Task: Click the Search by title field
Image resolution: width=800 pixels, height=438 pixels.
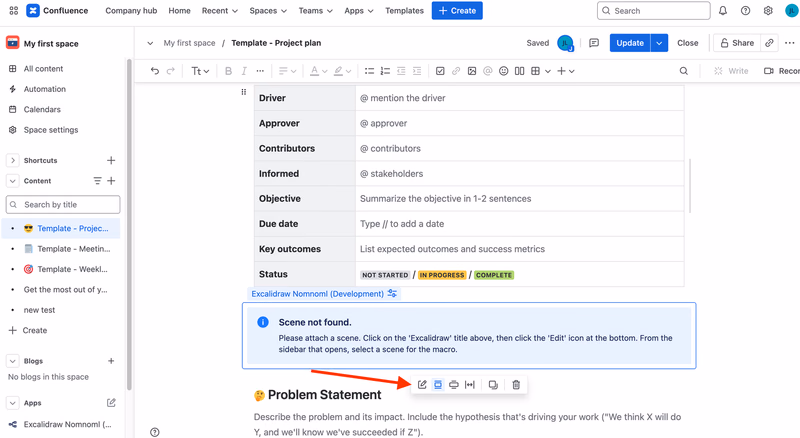Action: 63,204
